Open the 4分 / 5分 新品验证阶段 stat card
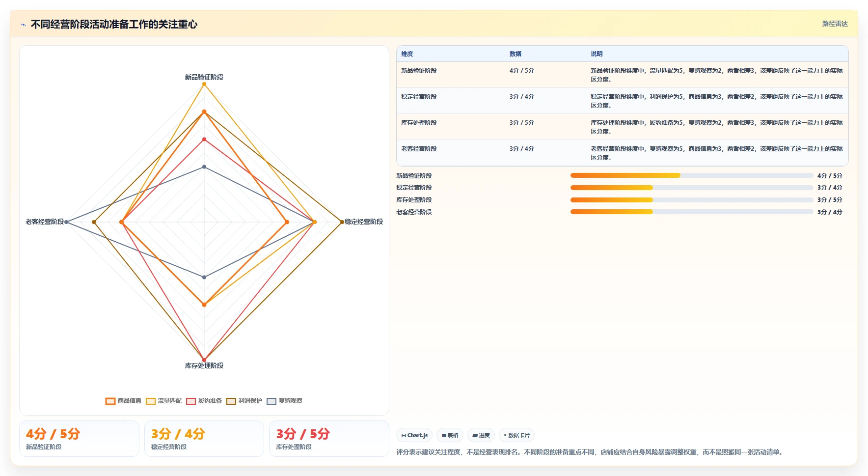 [79, 439]
